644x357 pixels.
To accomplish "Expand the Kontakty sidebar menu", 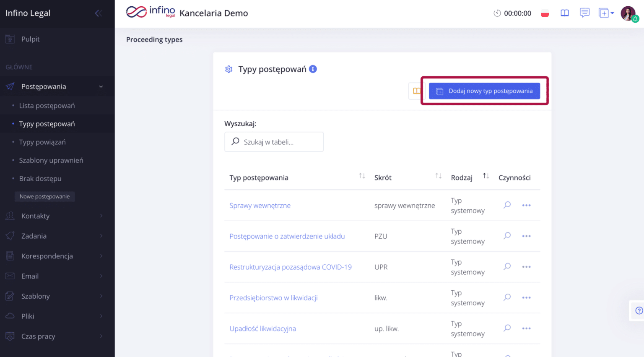I will pyautogui.click(x=57, y=216).
